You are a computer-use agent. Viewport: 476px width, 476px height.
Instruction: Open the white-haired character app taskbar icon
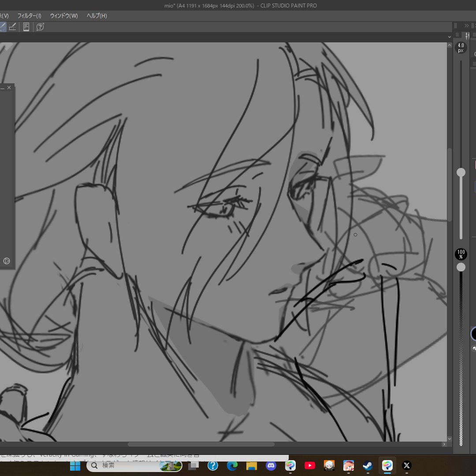click(329, 466)
